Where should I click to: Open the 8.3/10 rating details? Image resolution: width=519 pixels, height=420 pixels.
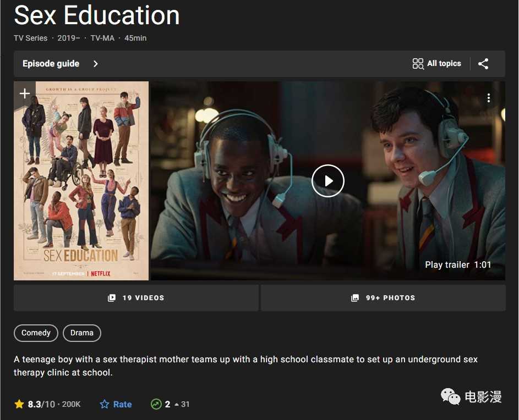[41, 404]
